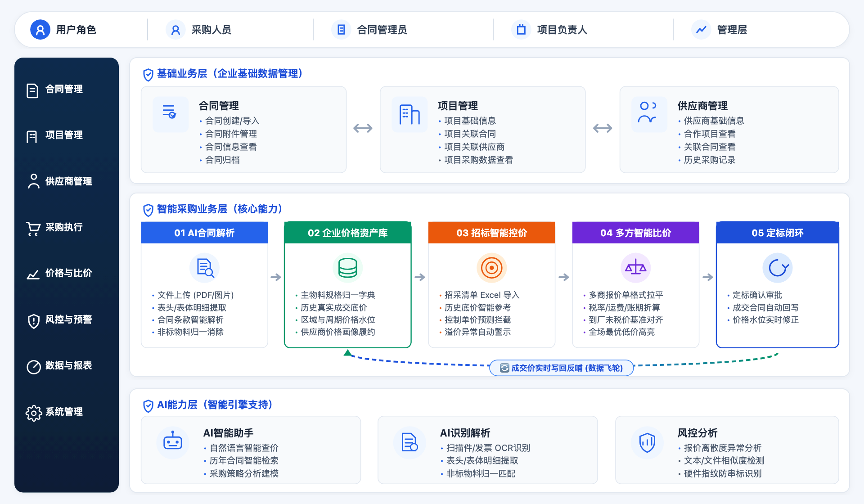
Task: Select the 04 多方智能比价 header
Action: [635, 233]
